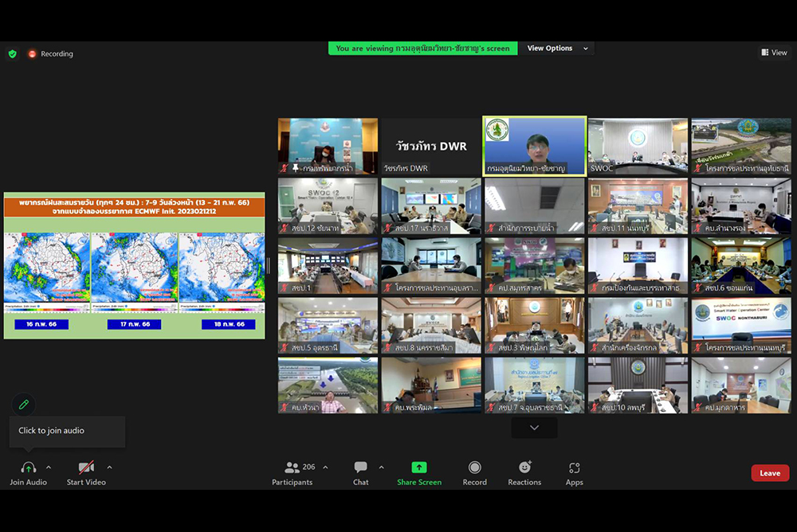Open the View Options dropdown
The width and height of the screenshot is (797, 532).
click(557, 49)
